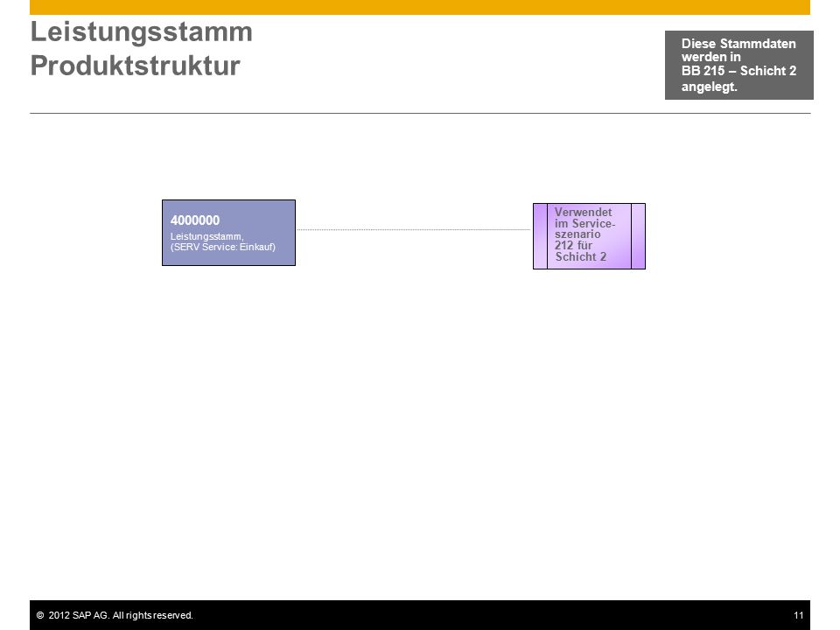Click the 'BB 215 – Schicht 2' text

[x=738, y=71]
